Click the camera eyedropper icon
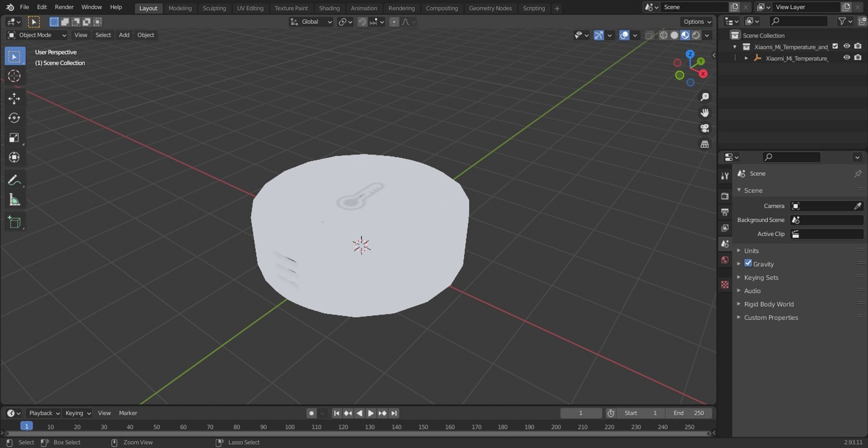The image size is (868, 448). 858,206
